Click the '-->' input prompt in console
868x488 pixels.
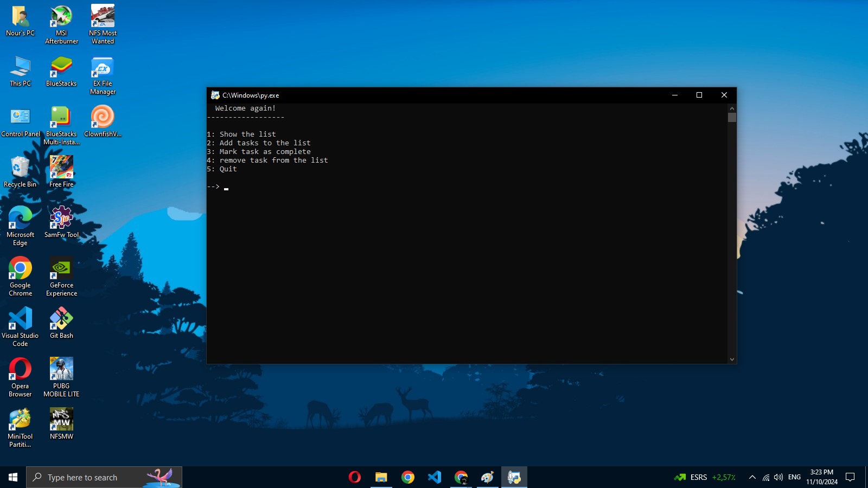(x=213, y=187)
